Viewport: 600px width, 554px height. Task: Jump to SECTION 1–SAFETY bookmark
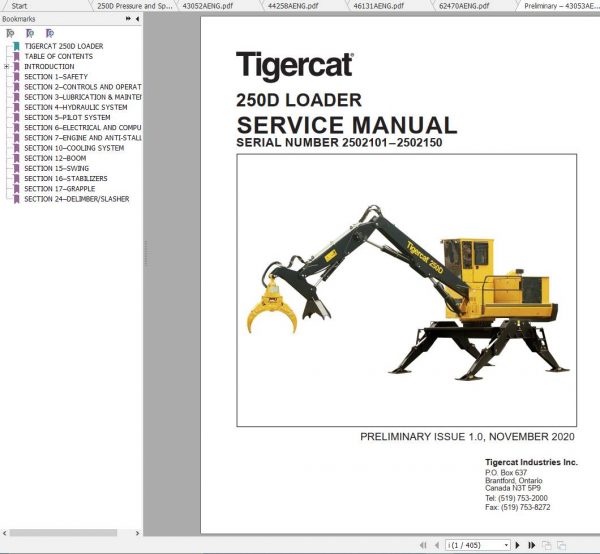(56, 77)
